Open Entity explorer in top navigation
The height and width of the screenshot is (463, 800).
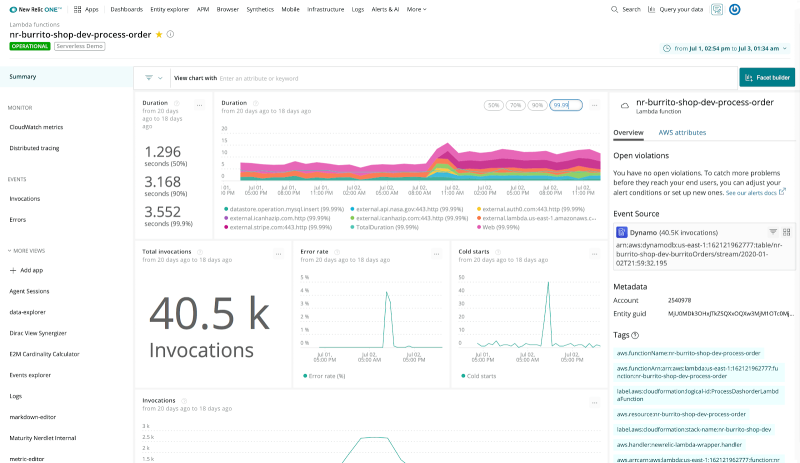click(x=169, y=9)
